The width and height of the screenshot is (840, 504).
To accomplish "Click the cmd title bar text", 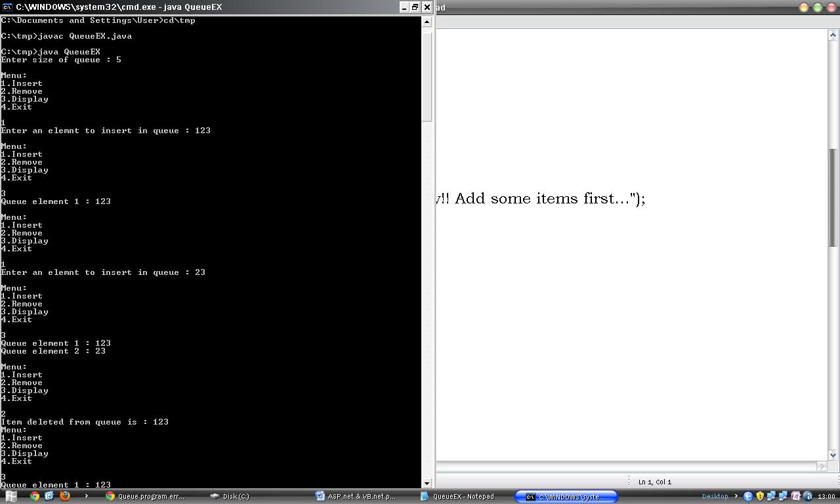I will [119, 7].
